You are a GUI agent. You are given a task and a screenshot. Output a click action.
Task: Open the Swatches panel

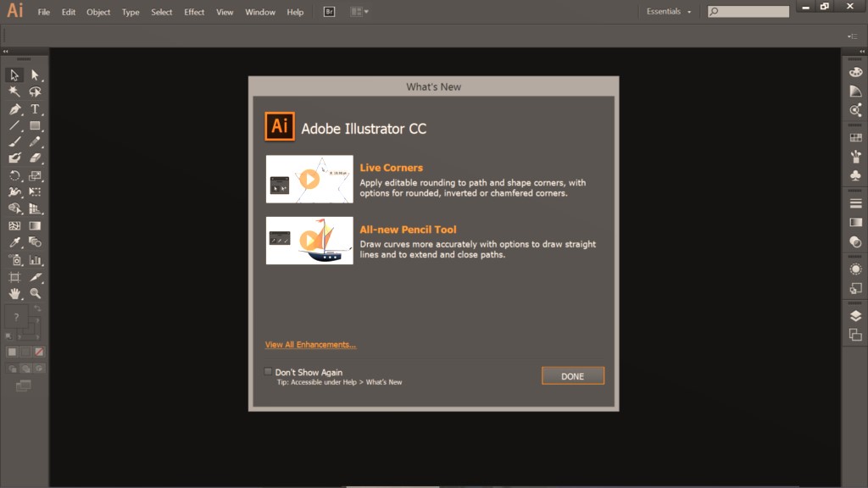point(855,138)
